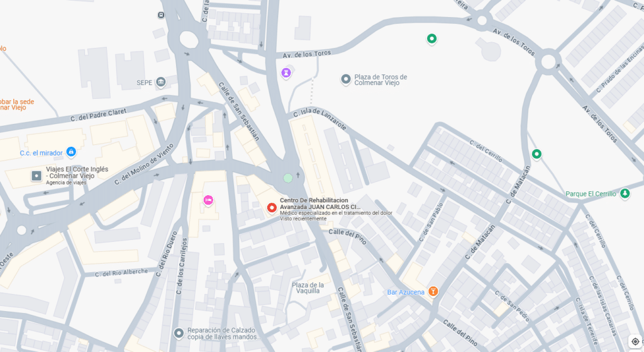
Task: Select green marker on C. de Matacán
Action: point(536,154)
